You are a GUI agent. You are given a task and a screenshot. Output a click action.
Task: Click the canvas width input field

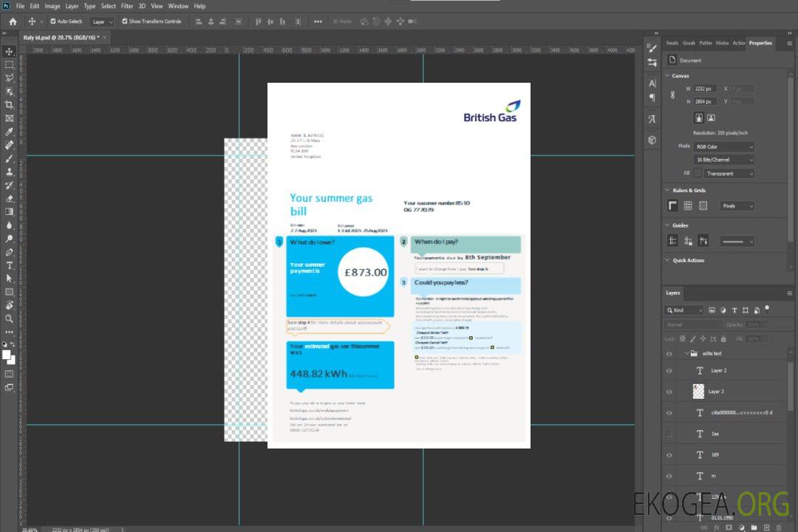704,89
